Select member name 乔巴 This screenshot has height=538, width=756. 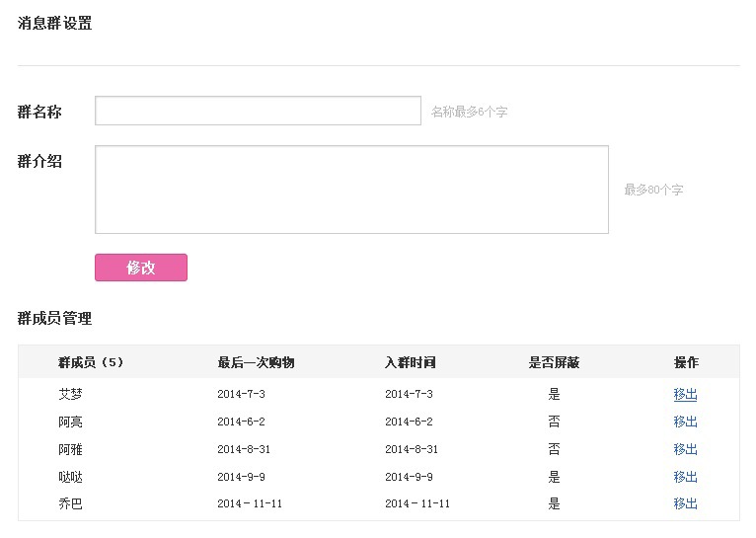[70, 503]
